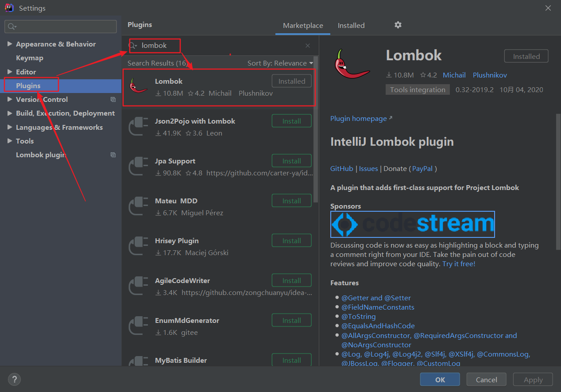Expand the Editor settings section
561x392 pixels.
[x=10, y=72]
